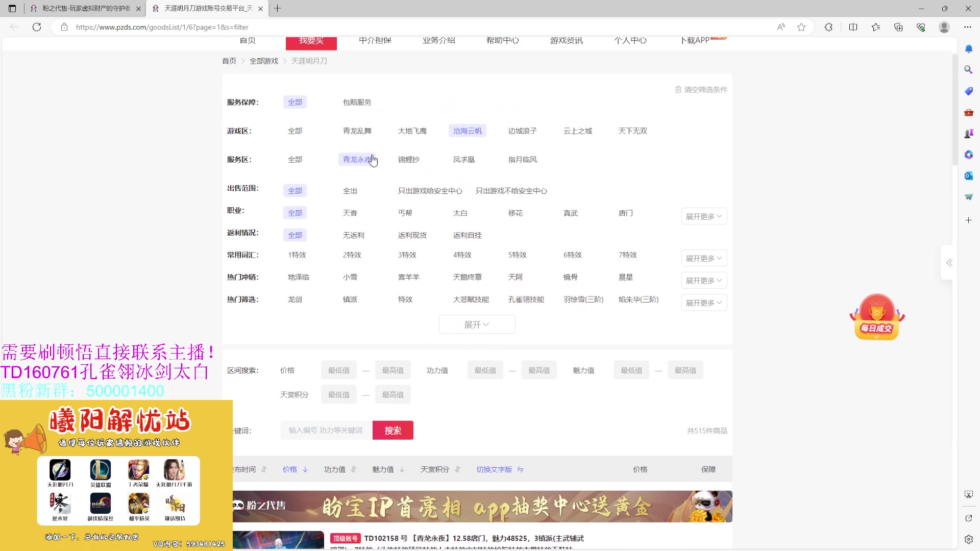Select the 包赔服务 service guarantee filter
Viewport: 980px width, 551px height.
coord(357,102)
